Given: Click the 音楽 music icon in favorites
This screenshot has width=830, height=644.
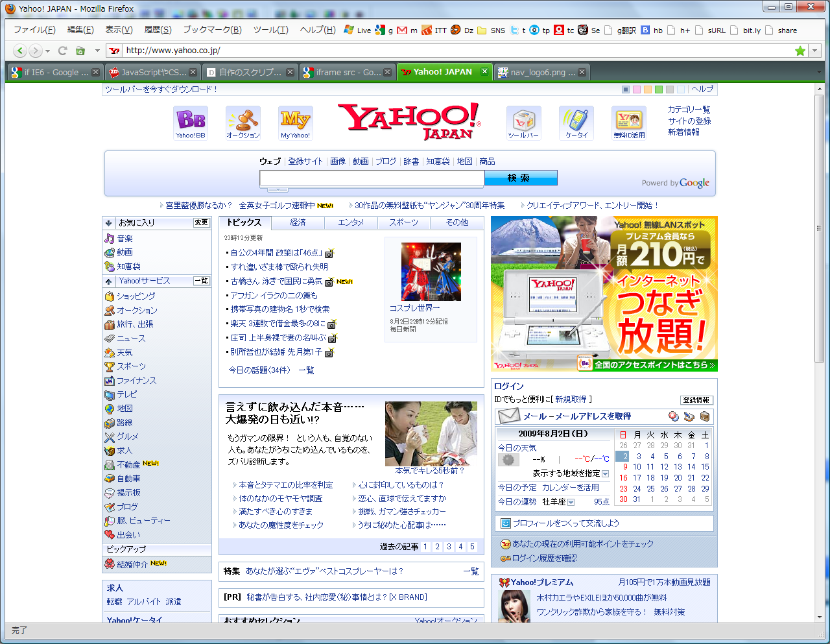Looking at the screenshot, I should 110,239.
